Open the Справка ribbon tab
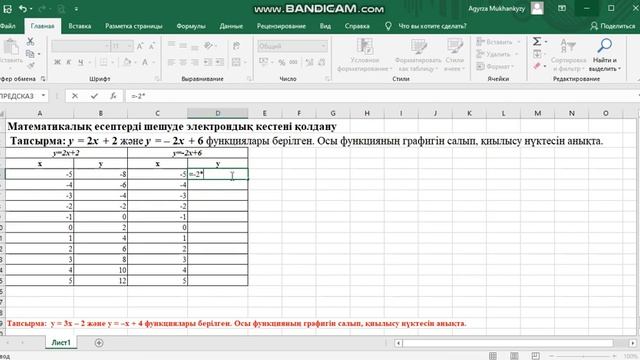The image size is (640, 360). 357,26
